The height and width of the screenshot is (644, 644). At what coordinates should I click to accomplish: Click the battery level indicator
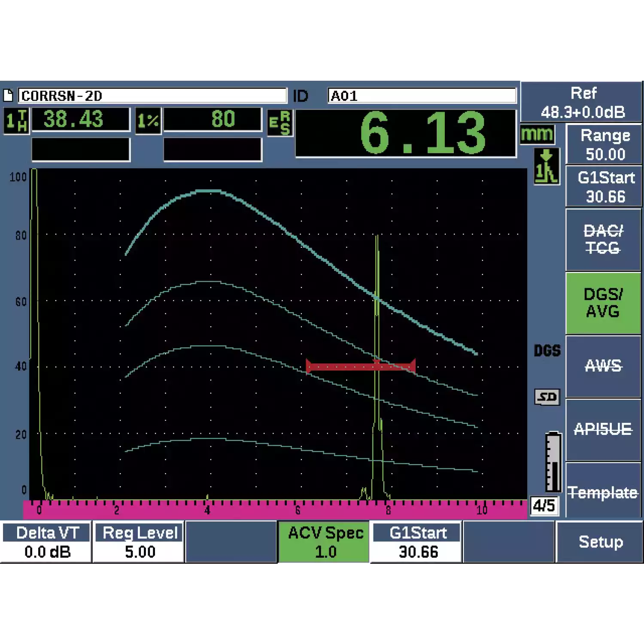pos(553,462)
